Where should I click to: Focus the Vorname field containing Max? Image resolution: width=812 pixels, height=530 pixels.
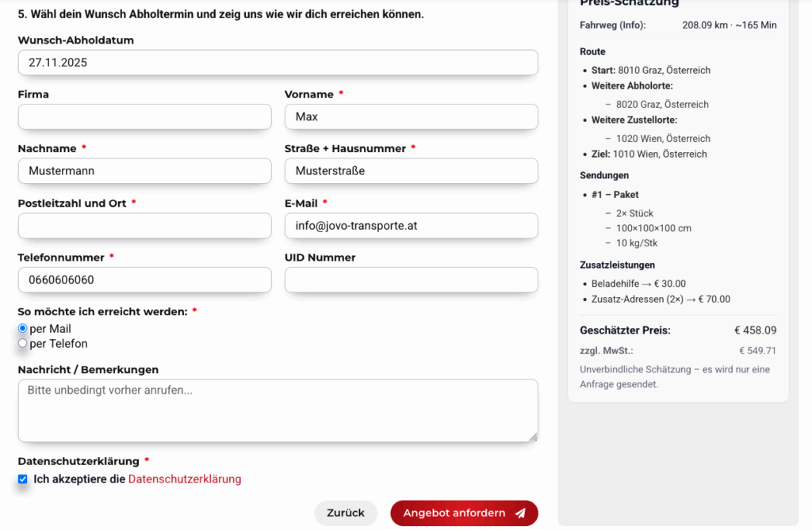click(x=411, y=117)
